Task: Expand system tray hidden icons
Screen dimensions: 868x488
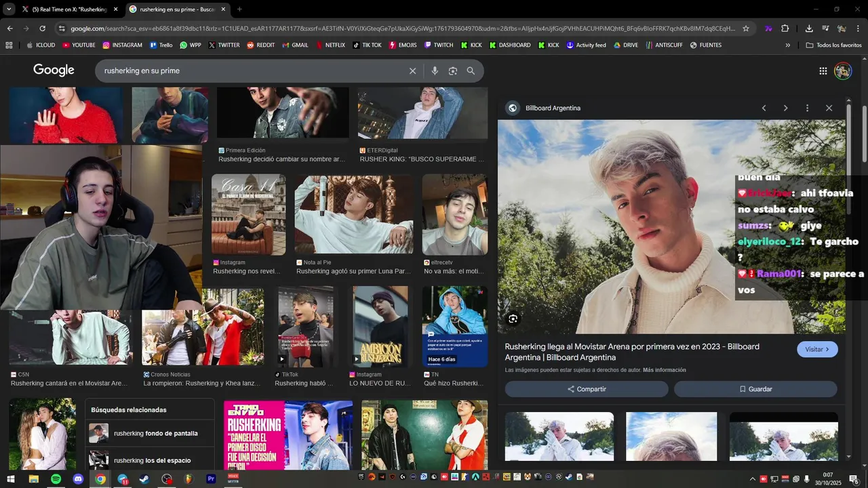Action: pos(752,479)
